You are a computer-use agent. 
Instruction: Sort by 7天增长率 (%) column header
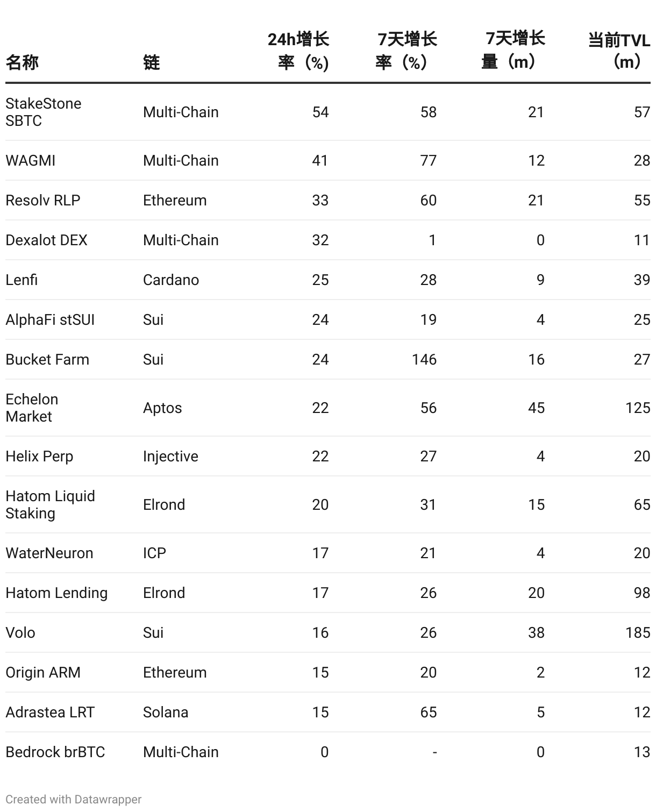(407, 51)
